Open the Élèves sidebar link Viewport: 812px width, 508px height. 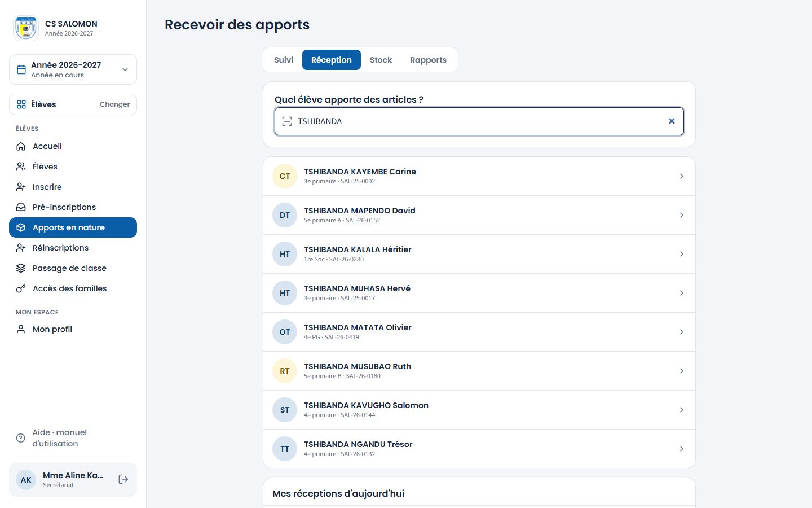73,167
